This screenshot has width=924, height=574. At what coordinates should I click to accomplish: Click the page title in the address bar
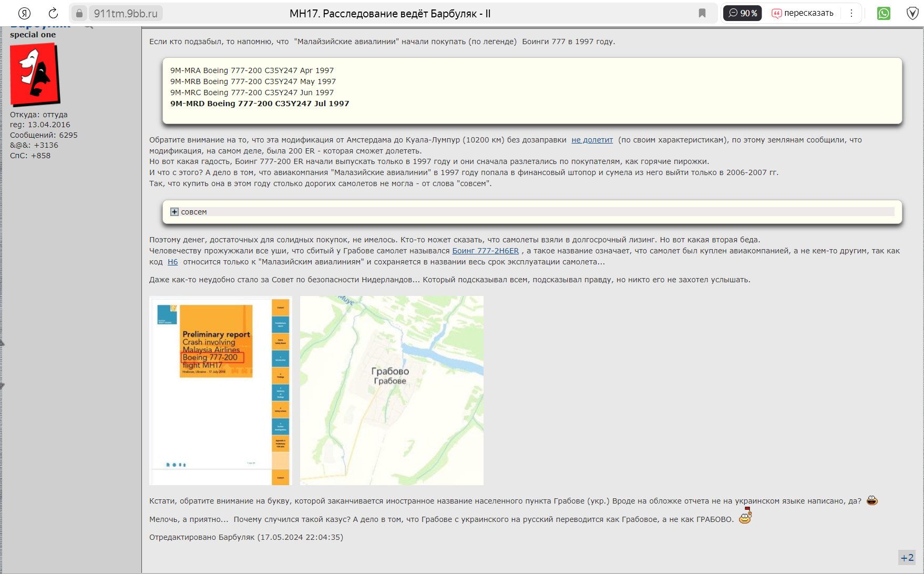390,13
